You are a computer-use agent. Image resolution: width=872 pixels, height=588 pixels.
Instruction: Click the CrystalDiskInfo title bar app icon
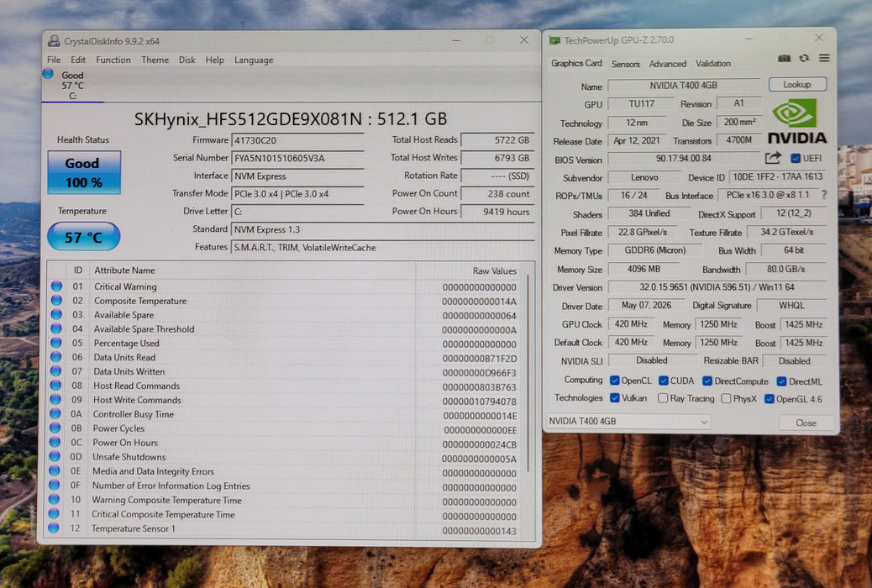[x=54, y=40]
